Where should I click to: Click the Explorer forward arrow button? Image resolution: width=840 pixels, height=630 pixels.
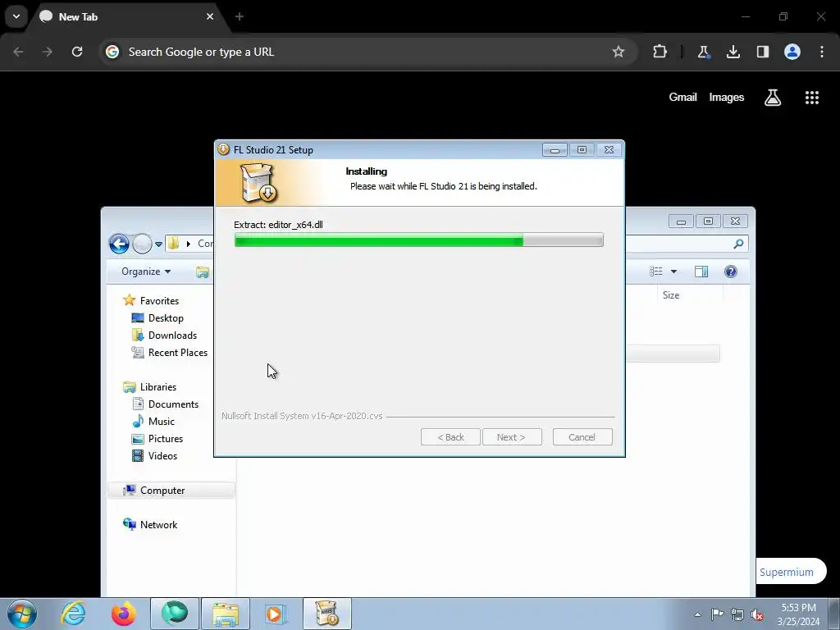click(x=142, y=244)
